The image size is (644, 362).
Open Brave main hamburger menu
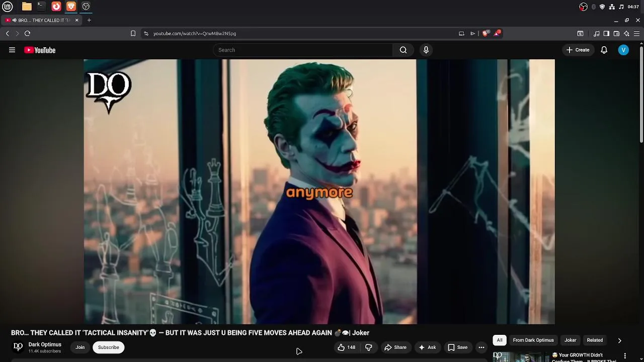636,34
